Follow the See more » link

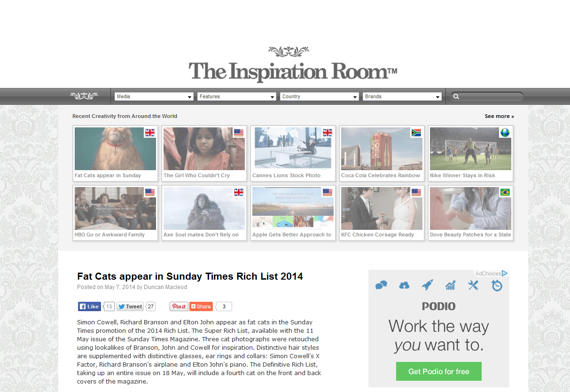[500, 116]
